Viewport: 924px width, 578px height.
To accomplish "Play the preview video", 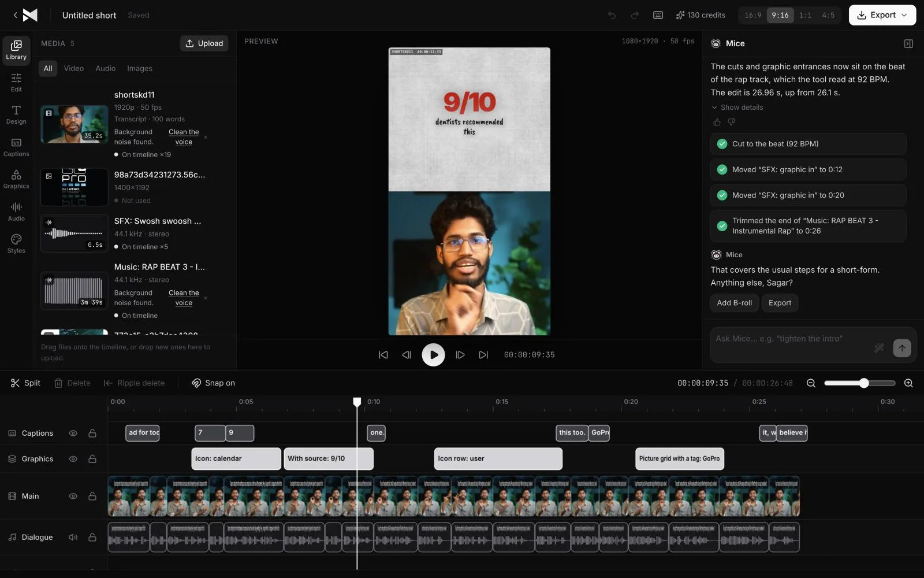I will pyautogui.click(x=433, y=355).
